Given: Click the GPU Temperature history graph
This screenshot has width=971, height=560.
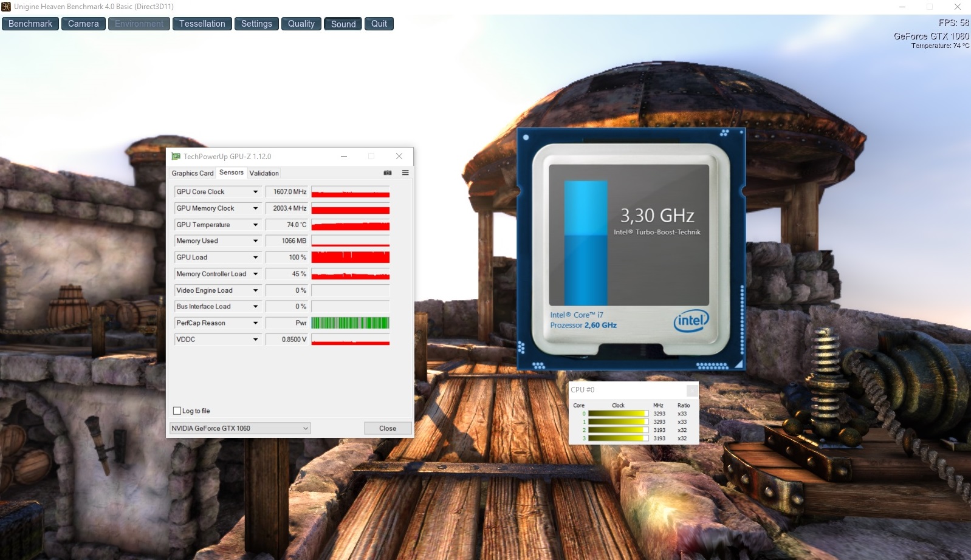Looking at the screenshot, I should tap(351, 225).
